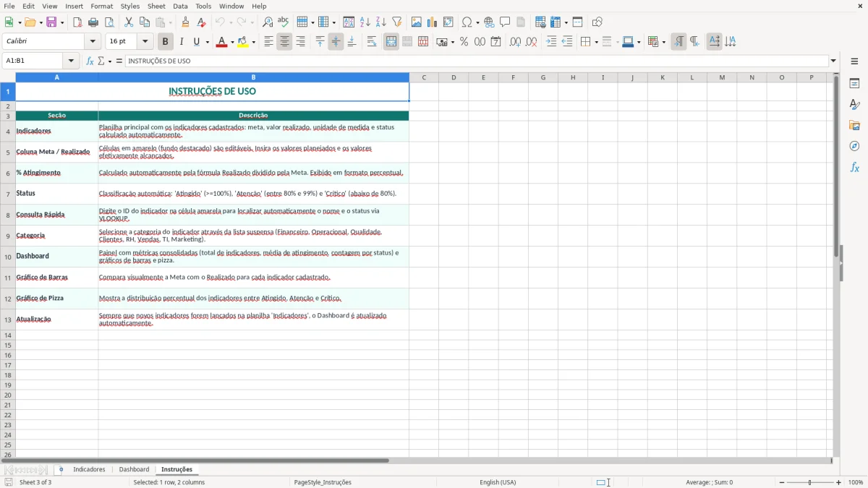Open sidebar Styles deck icon

tap(855, 105)
